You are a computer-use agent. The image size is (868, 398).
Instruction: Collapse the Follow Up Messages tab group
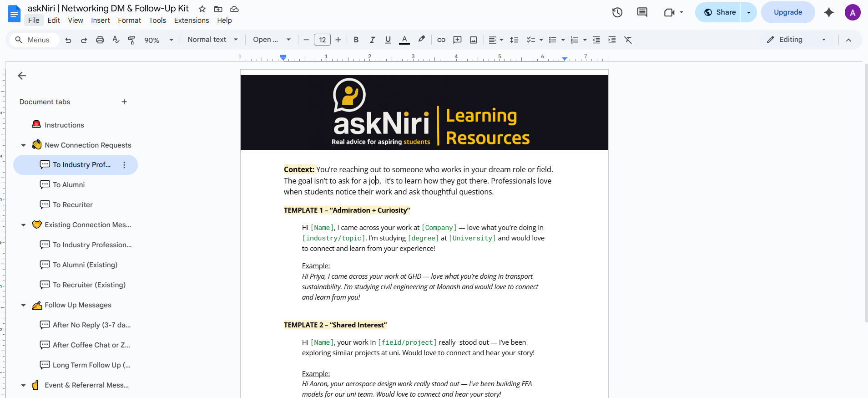[x=24, y=305]
